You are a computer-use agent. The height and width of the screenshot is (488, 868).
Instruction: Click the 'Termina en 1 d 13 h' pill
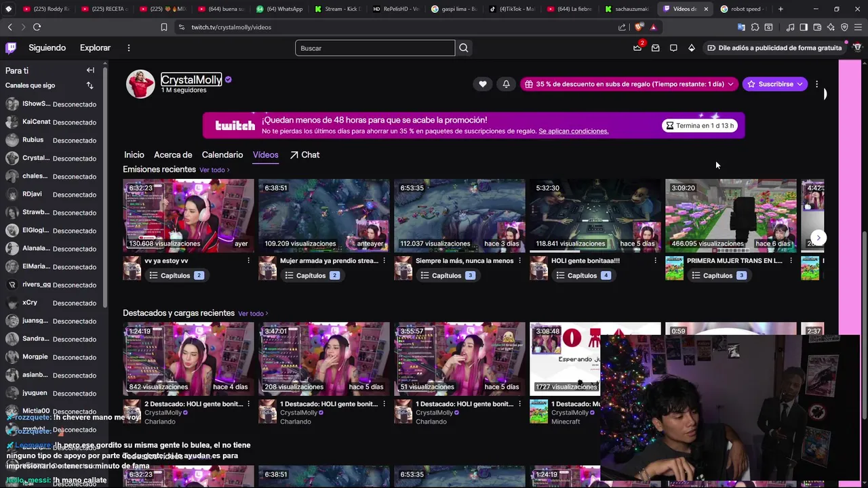pyautogui.click(x=700, y=125)
